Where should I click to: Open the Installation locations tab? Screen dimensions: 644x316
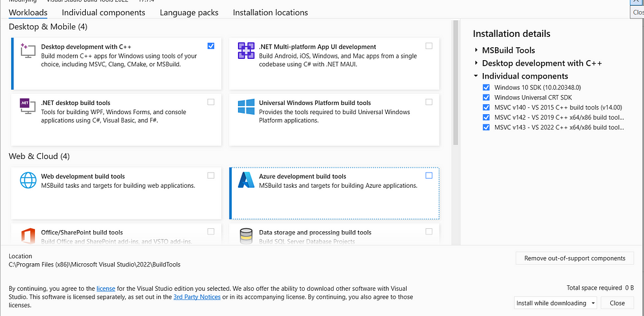(x=270, y=13)
